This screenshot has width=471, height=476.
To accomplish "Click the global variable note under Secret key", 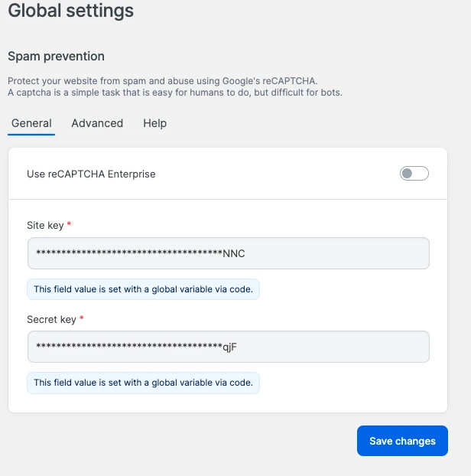I will pos(143,383).
